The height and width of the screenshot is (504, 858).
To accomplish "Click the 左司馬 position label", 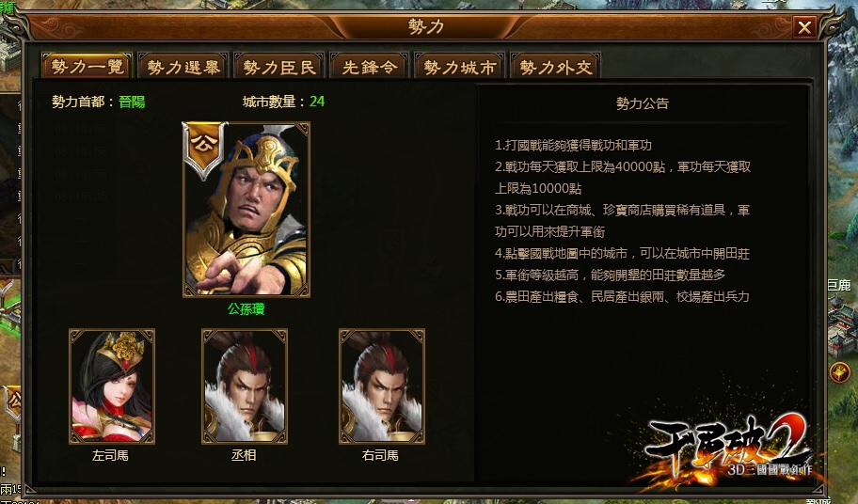I will (x=110, y=455).
